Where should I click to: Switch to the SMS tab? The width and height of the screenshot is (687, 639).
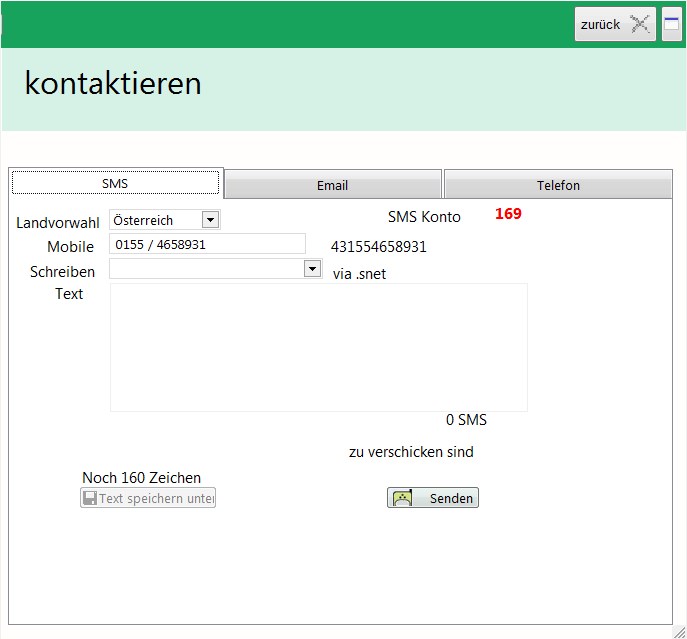116,184
